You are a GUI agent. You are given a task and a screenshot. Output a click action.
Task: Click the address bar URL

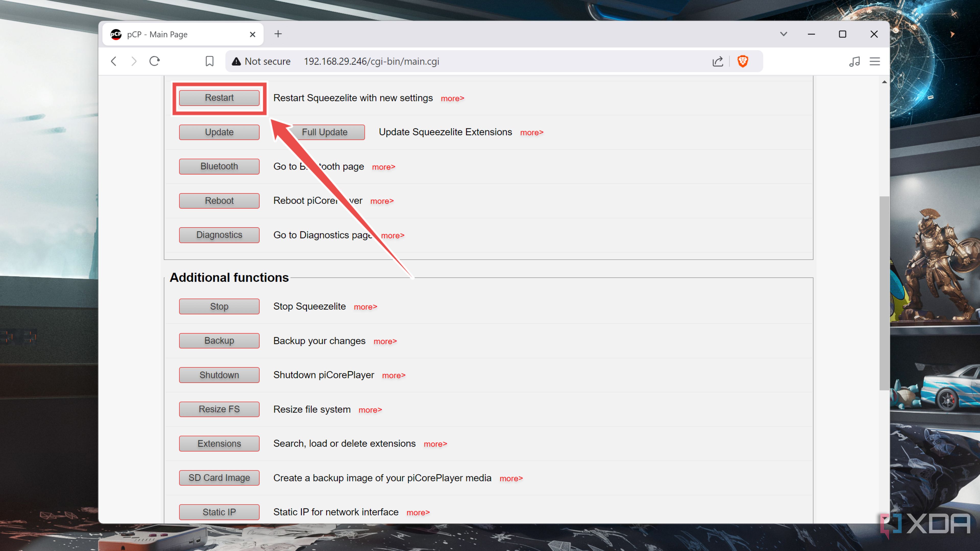[371, 61]
